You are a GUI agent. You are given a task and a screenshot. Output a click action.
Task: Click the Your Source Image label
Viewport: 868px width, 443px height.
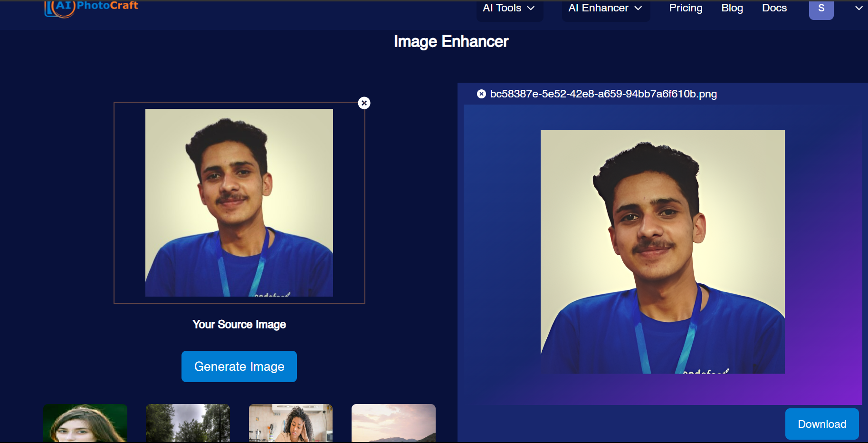pyautogui.click(x=239, y=325)
